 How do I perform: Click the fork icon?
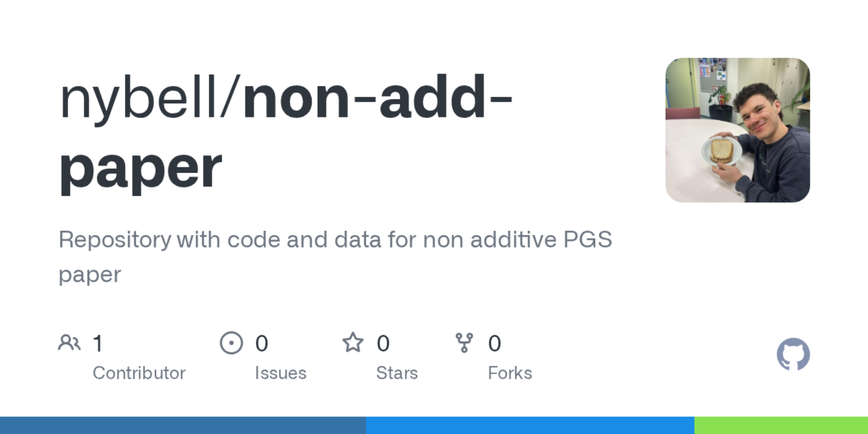pos(464,343)
